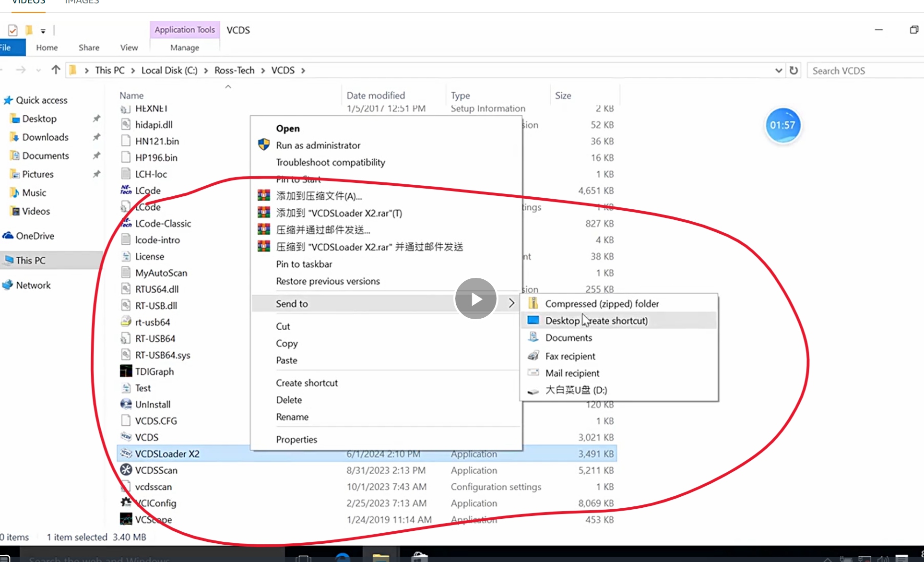Image resolution: width=924 pixels, height=562 pixels.
Task: Sort by the Size column header
Action: 563,96
